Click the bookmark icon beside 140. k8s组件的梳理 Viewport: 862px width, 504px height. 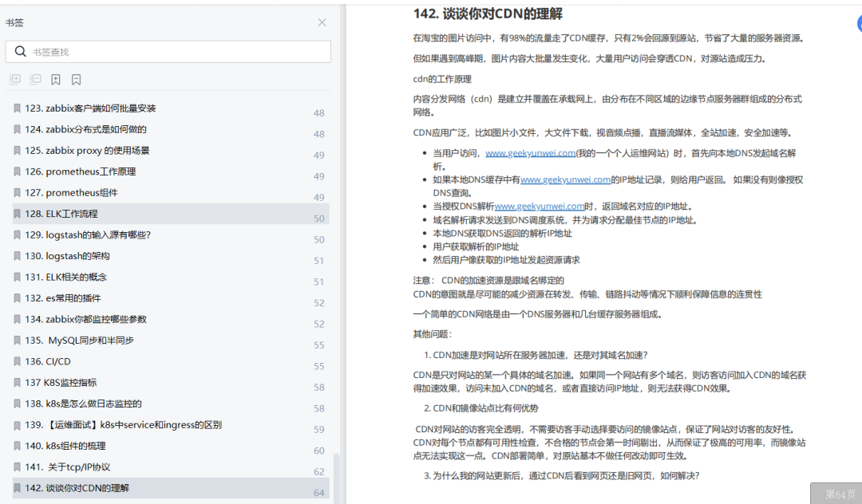[x=17, y=446]
